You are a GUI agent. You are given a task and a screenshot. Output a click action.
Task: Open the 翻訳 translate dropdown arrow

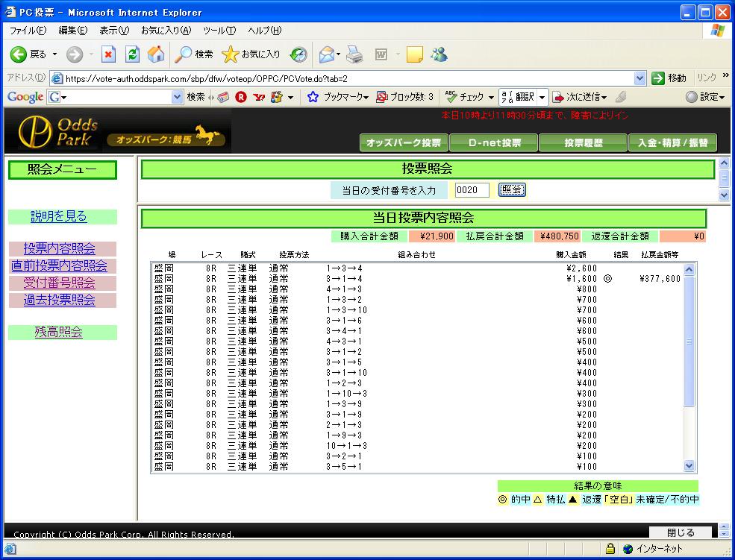tap(542, 98)
